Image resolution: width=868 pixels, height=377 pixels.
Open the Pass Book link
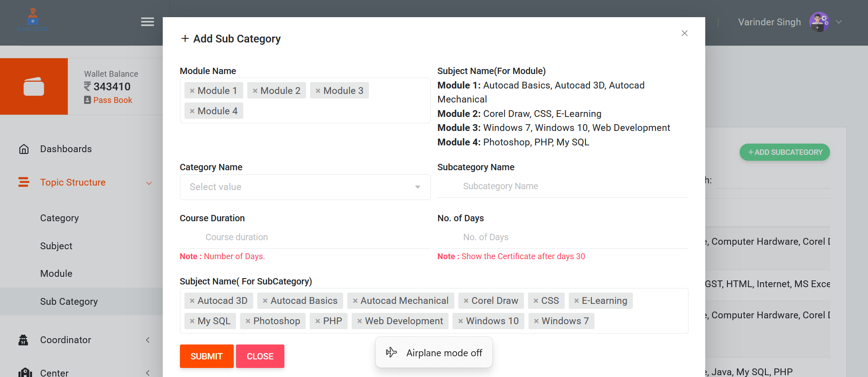pyautogui.click(x=113, y=100)
